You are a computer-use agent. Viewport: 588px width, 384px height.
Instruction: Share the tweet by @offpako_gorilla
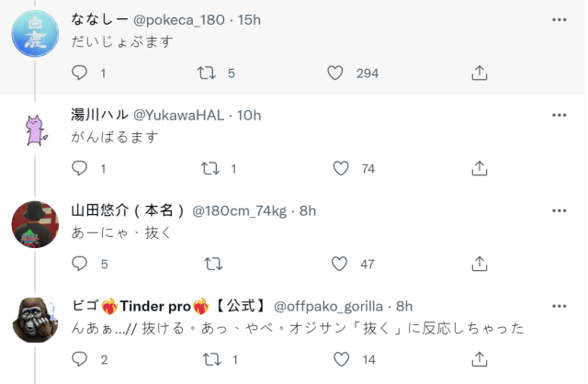[479, 359]
